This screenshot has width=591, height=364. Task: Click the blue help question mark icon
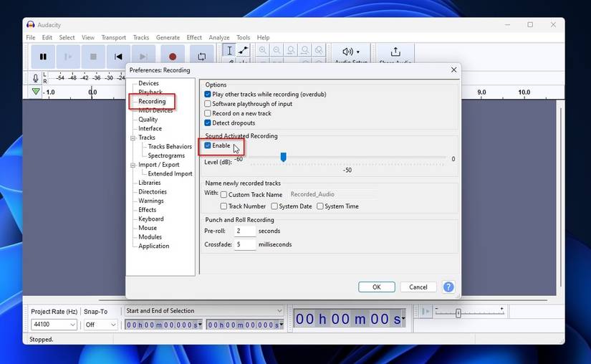click(x=448, y=287)
